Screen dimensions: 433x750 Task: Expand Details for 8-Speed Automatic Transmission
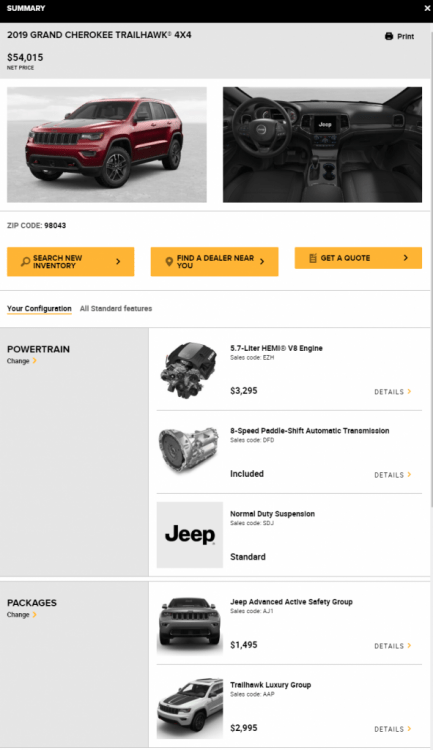pyautogui.click(x=393, y=475)
